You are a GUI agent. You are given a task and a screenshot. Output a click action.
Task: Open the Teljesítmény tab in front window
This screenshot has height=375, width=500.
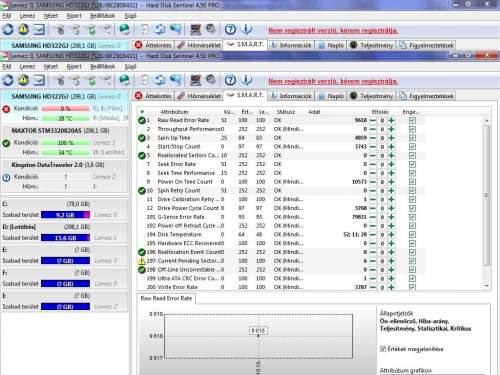(x=372, y=96)
